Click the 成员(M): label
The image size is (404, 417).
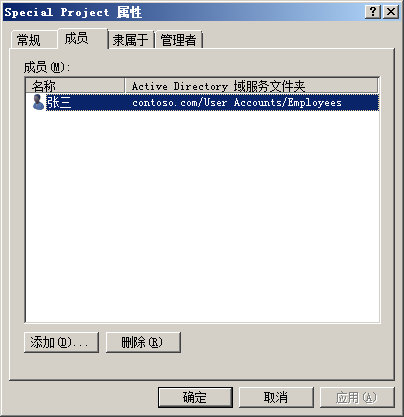coord(47,67)
